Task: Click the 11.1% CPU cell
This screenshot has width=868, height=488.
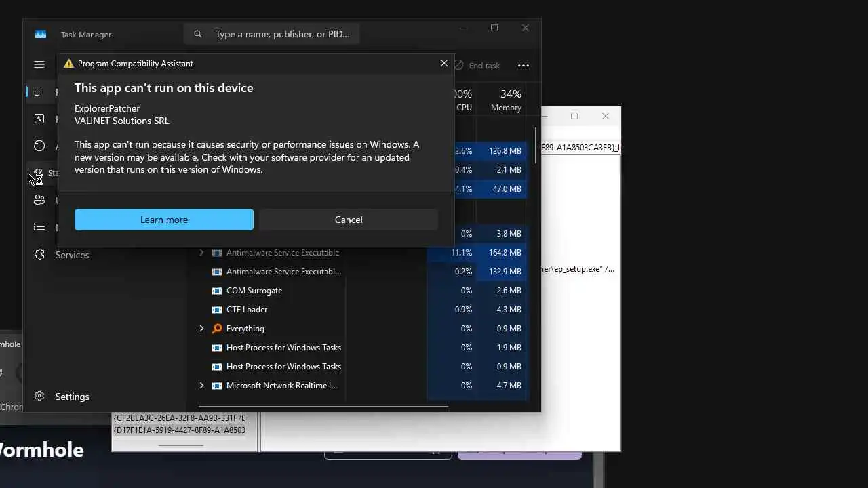Action: tap(452, 253)
